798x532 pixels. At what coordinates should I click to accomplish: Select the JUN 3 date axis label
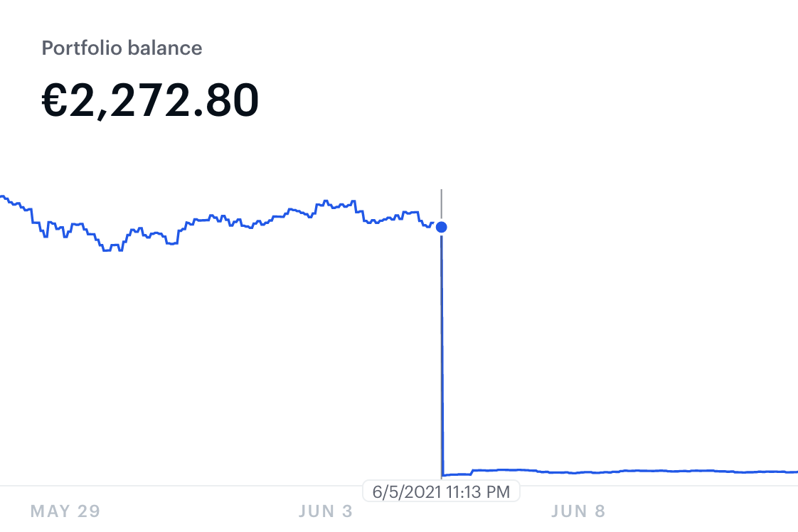click(326, 511)
